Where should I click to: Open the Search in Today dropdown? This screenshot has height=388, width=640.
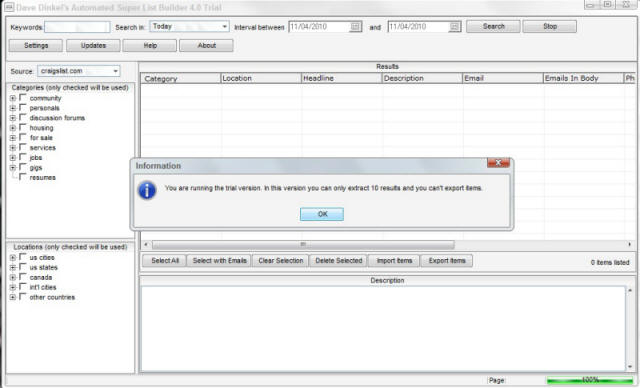pos(224,27)
